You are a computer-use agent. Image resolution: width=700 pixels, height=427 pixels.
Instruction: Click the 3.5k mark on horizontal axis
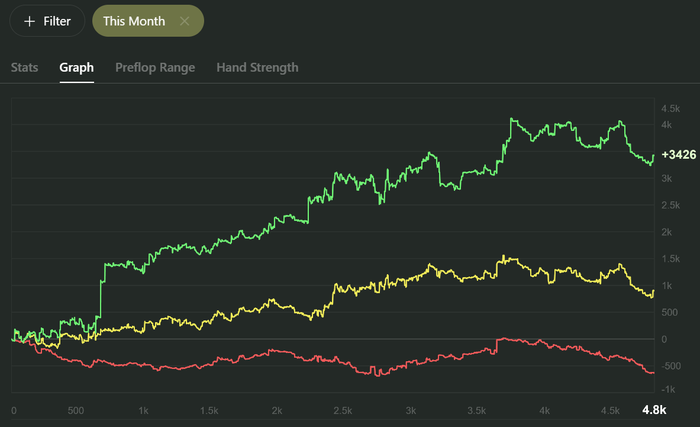(477, 410)
